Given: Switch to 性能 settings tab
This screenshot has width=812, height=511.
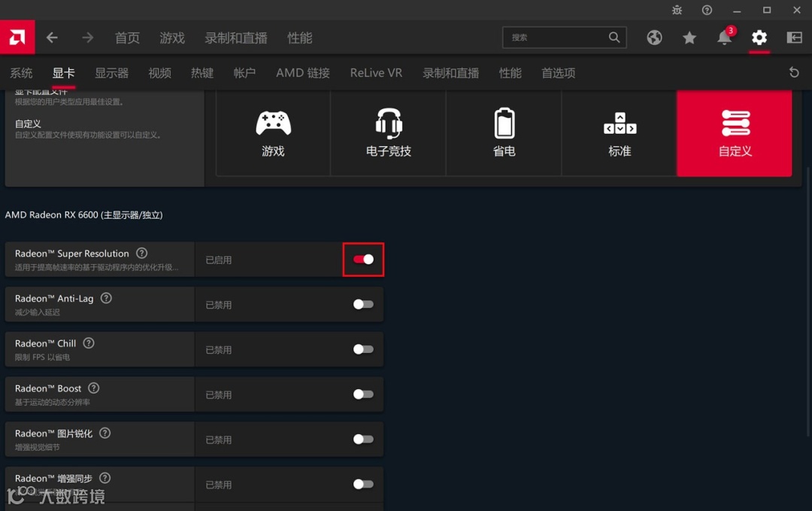Looking at the screenshot, I should (510, 73).
